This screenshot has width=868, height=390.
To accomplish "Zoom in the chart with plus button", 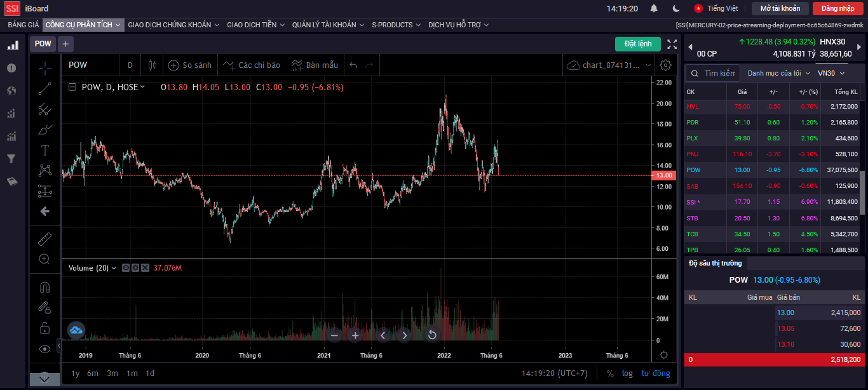I will 355,335.
